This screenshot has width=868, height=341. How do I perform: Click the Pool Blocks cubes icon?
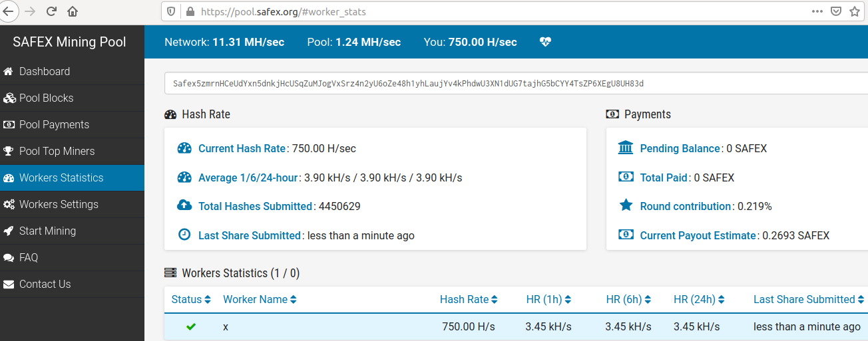tap(9, 98)
